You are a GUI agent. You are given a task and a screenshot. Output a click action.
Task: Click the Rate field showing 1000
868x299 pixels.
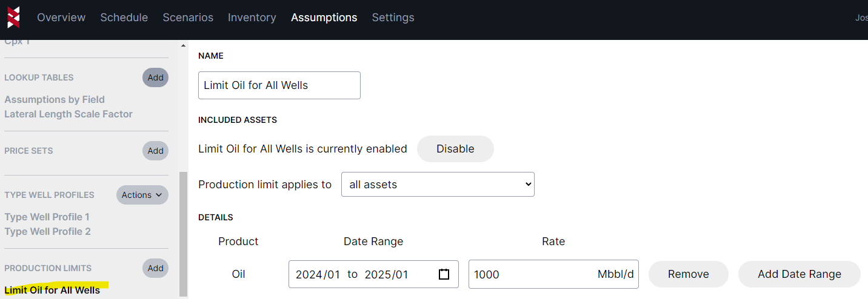[x=553, y=274]
